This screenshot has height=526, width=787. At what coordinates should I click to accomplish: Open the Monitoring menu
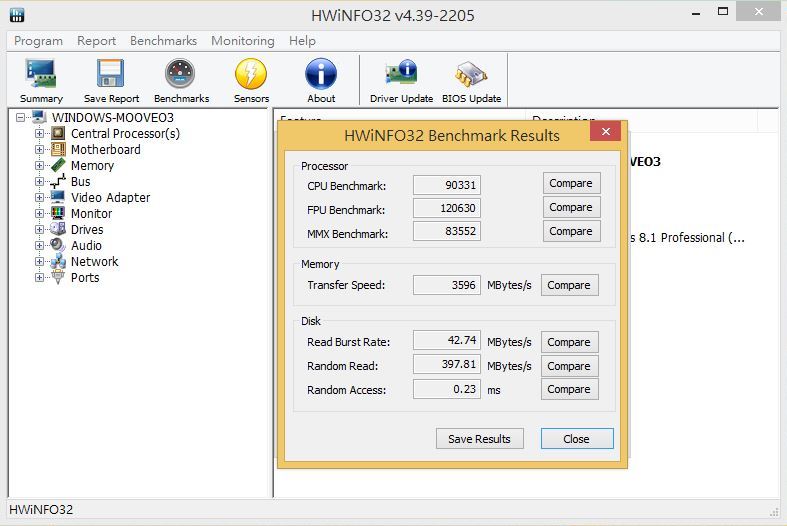243,41
